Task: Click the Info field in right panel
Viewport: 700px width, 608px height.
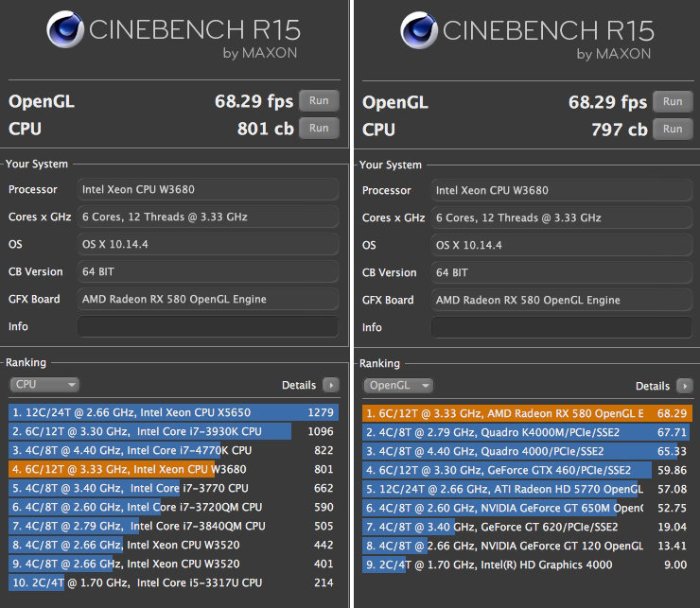Action: [561, 327]
